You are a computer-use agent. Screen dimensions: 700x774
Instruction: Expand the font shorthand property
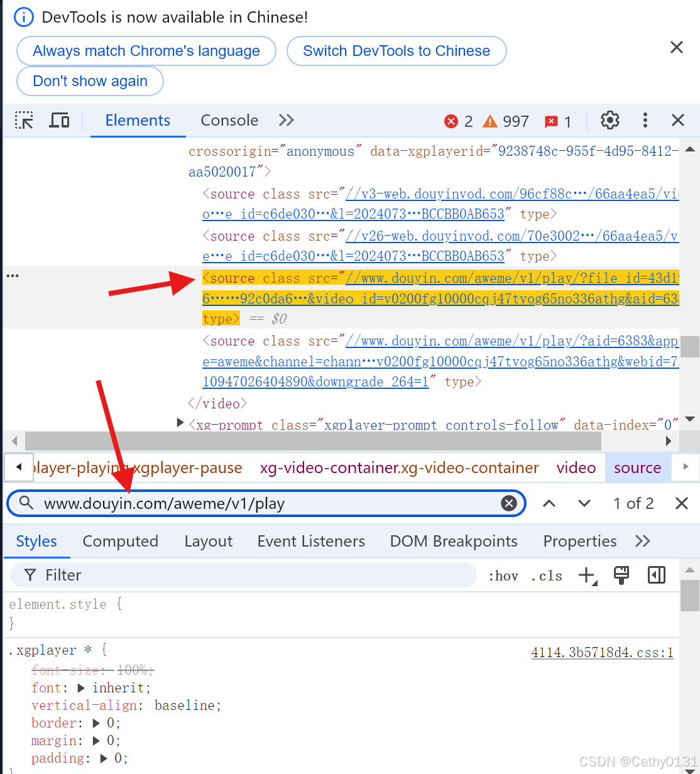point(81,688)
